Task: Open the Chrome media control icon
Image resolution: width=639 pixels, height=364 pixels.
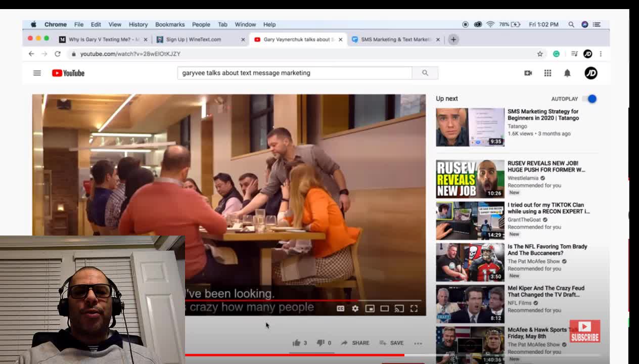Action: click(x=574, y=54)
